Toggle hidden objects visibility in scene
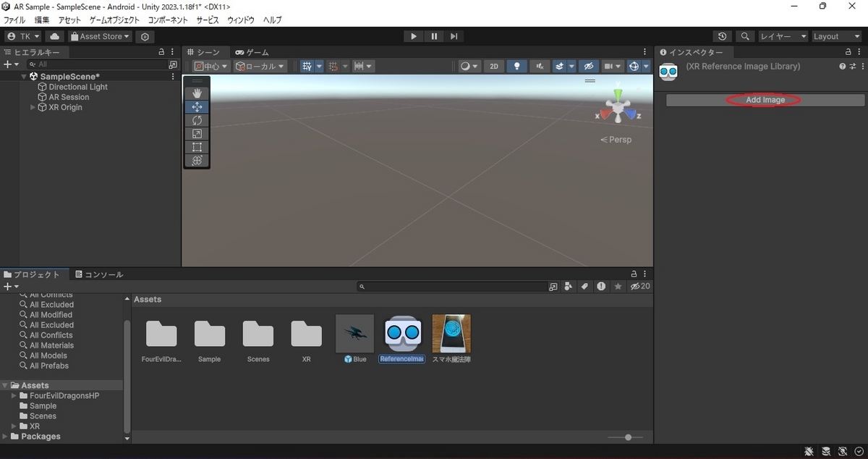 click(x=589, y=66)
